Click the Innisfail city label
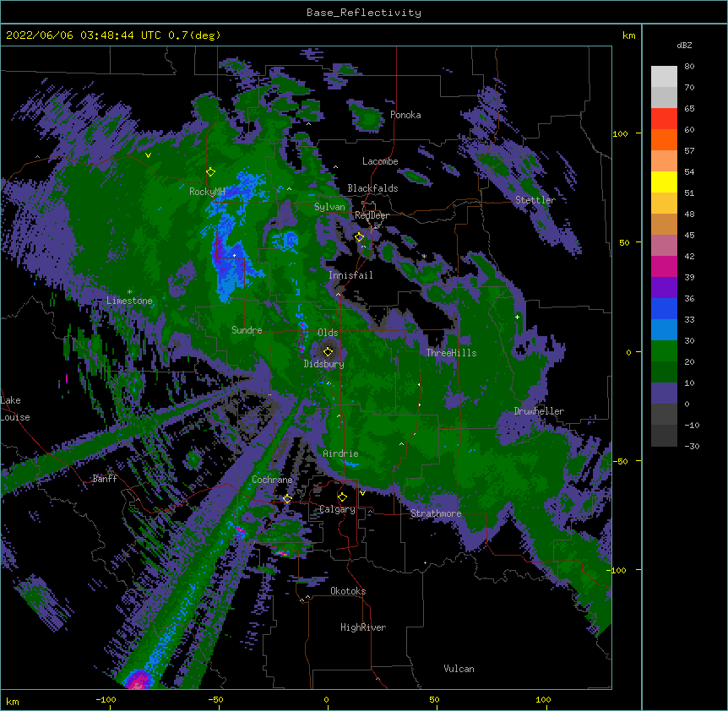Viewport: 728px width, 711px height. [x=350, y=275]
